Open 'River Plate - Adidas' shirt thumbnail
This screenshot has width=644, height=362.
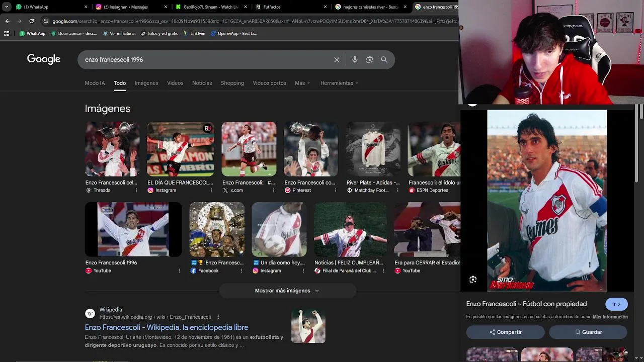[x=373, y=149]
